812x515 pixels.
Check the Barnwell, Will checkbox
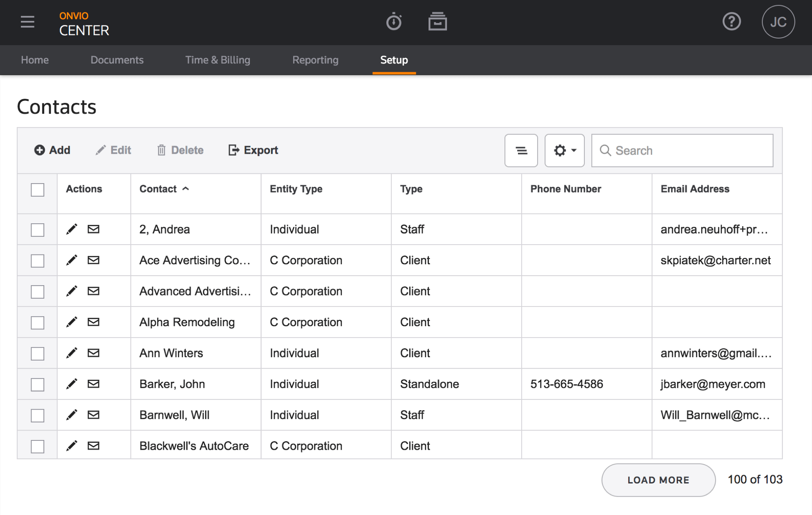(37, 415)
